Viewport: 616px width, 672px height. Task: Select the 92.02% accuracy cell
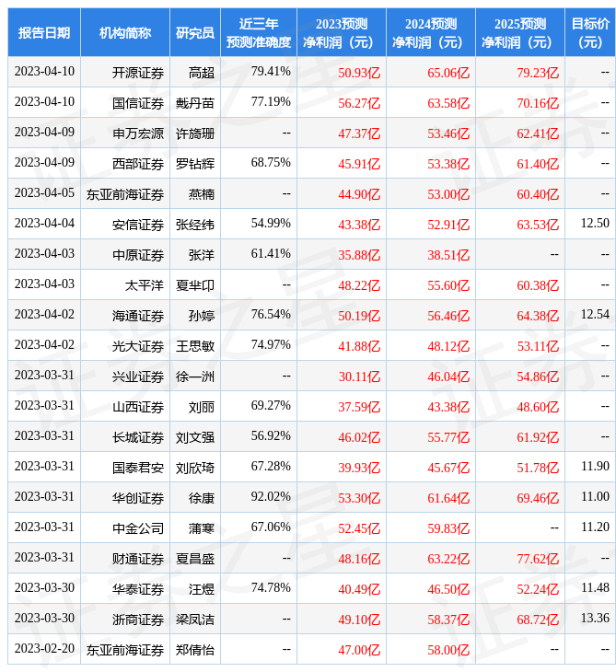[271, 497]
